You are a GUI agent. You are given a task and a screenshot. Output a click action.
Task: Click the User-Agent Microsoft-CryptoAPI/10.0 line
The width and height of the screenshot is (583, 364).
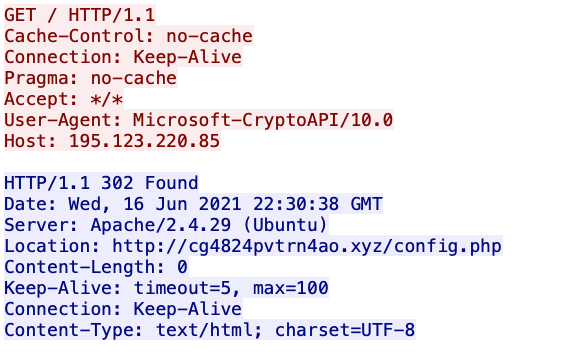(x=199, y=120)
